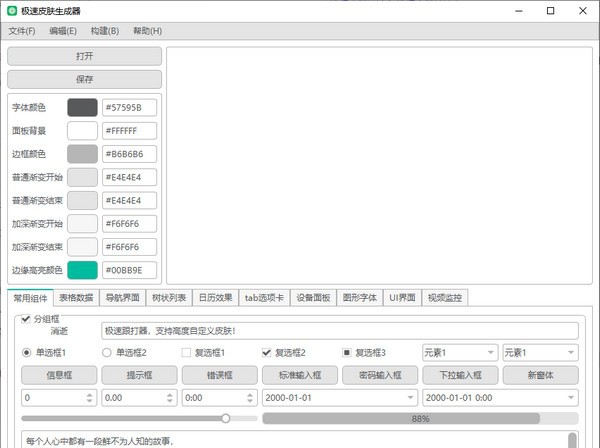
Task: Switch to the 图形字体 tab
Action: [x=360, y=298]
